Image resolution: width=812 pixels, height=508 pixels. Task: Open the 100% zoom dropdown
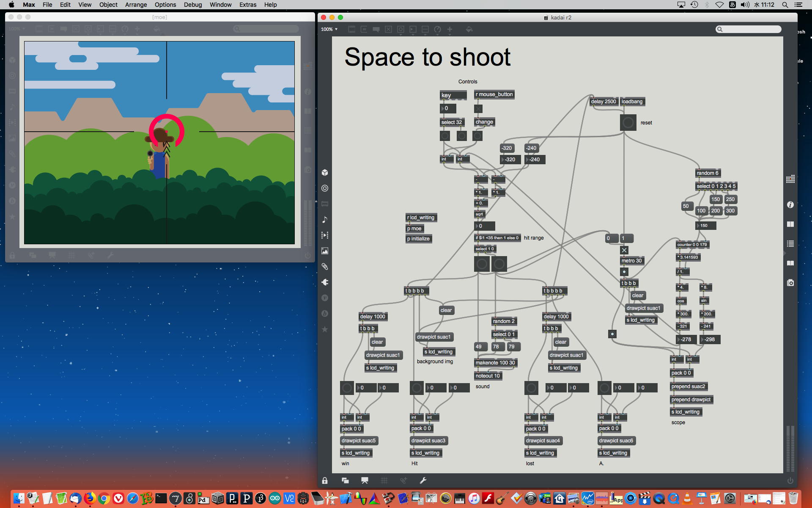click(329, 29)
